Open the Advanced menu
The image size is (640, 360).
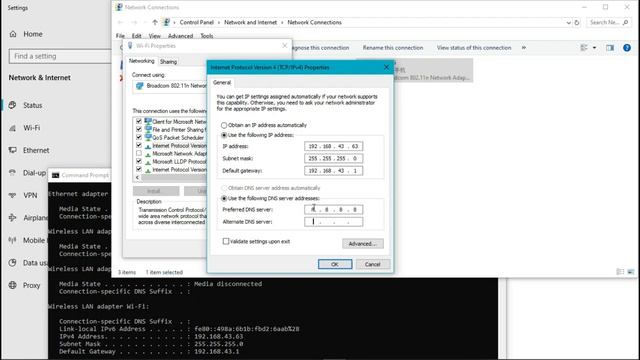(x=180, y=36)
